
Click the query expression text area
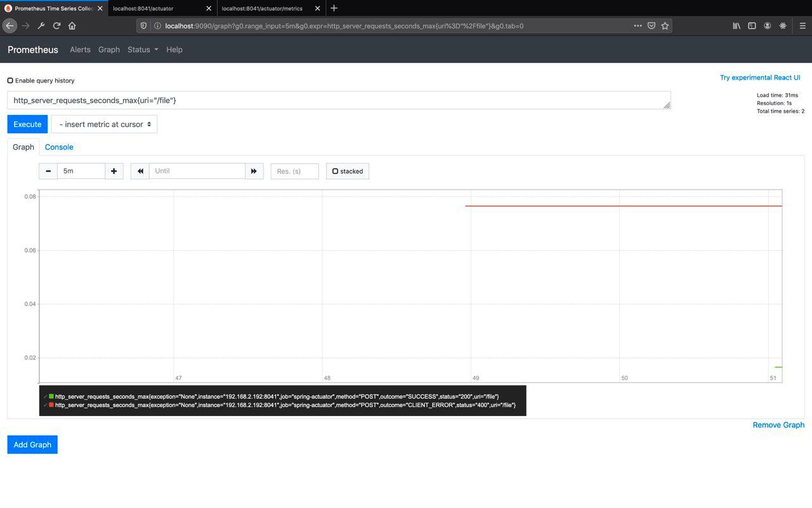(x=339, y=100)
